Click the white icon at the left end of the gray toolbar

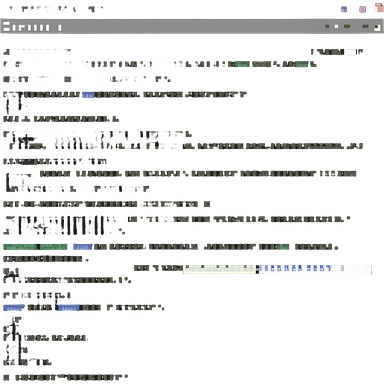pos(6,27)
